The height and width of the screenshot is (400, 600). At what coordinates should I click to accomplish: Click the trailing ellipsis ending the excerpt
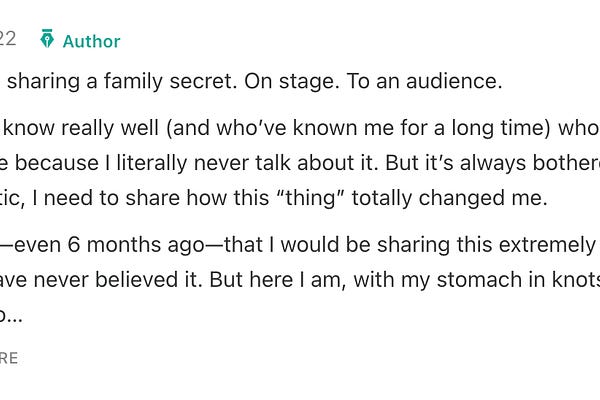tap(14, 313)
